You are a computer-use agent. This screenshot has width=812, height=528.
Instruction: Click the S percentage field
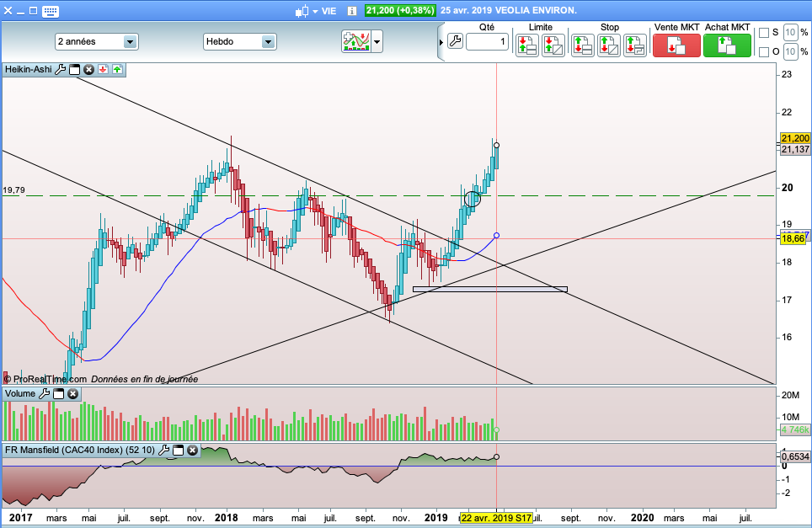click(790, 33)
